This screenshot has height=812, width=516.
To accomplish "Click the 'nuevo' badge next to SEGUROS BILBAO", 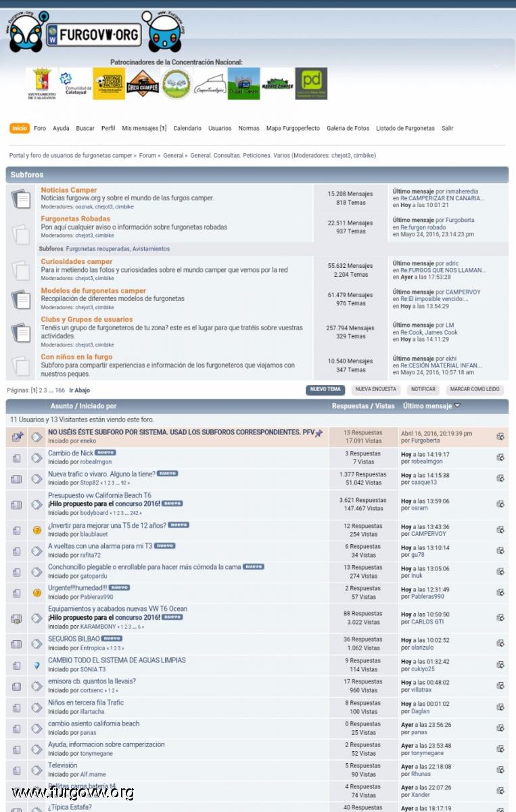I will [112, 638].
